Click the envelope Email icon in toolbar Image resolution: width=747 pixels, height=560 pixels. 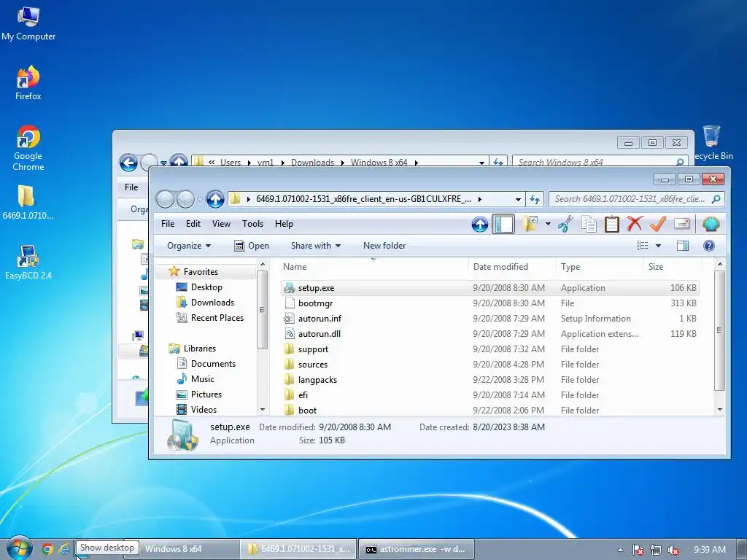(682, 224)
